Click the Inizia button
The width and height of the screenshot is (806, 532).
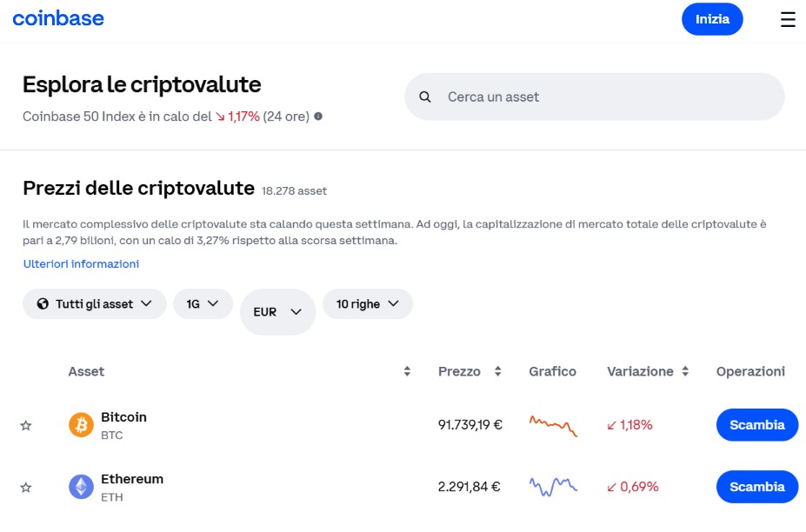[x=712, y=19]
